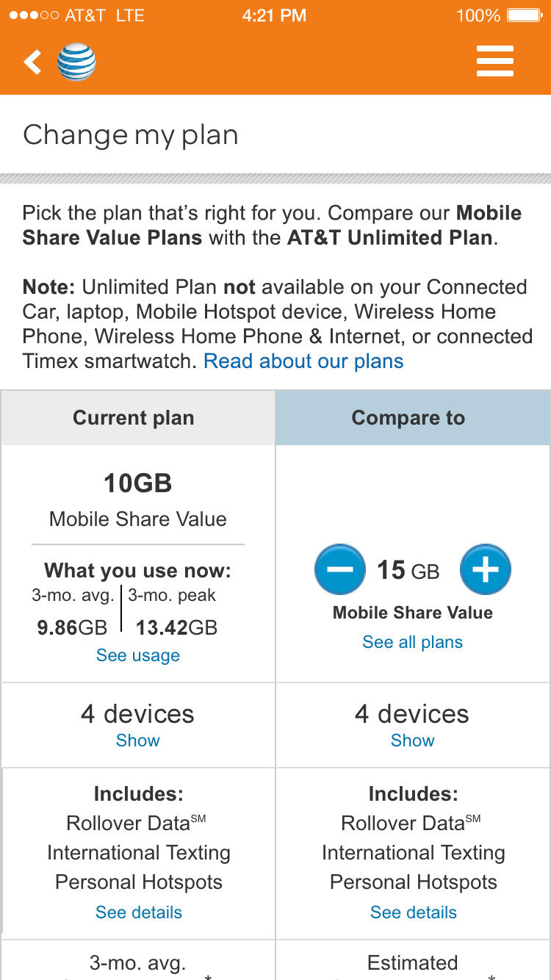
Task: Tap the battery indicator in status bar
Action: point(525,15)
